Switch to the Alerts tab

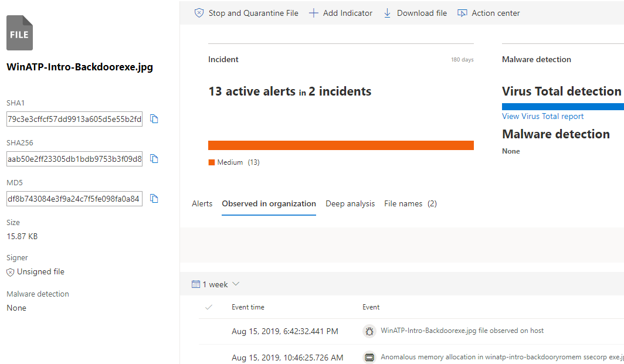pyautogui.click(x=202, y=204)
